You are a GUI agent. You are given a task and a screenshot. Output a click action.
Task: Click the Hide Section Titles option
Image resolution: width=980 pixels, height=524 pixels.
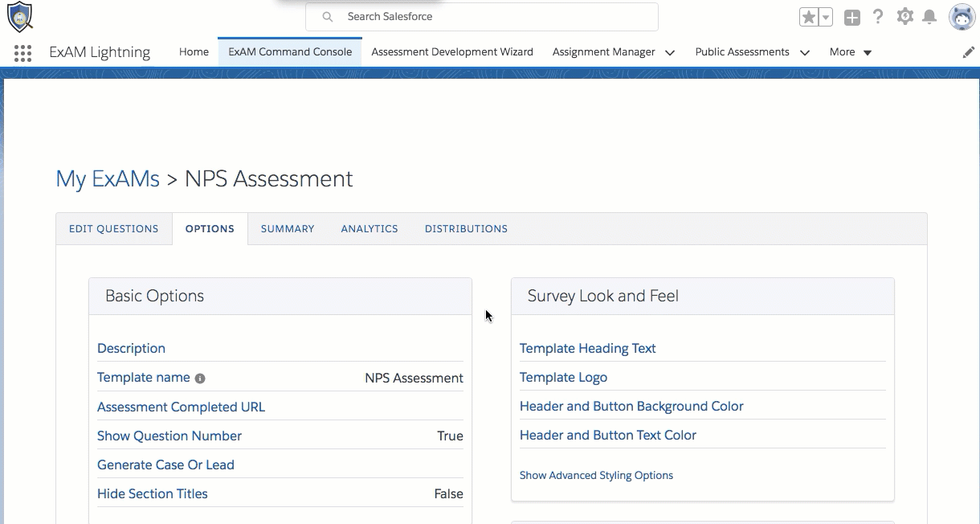click(x=153, y=494)
